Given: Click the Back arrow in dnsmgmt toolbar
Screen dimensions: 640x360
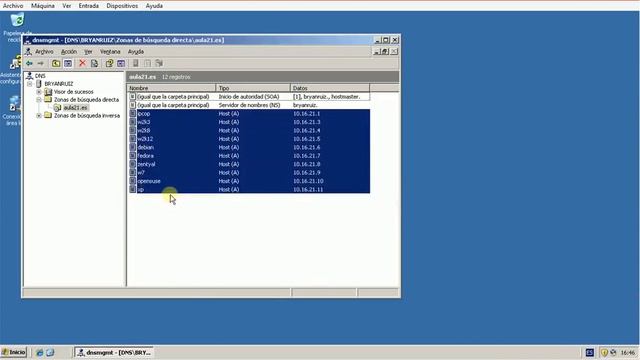Looking at the screenshot, I should (29, 63).
